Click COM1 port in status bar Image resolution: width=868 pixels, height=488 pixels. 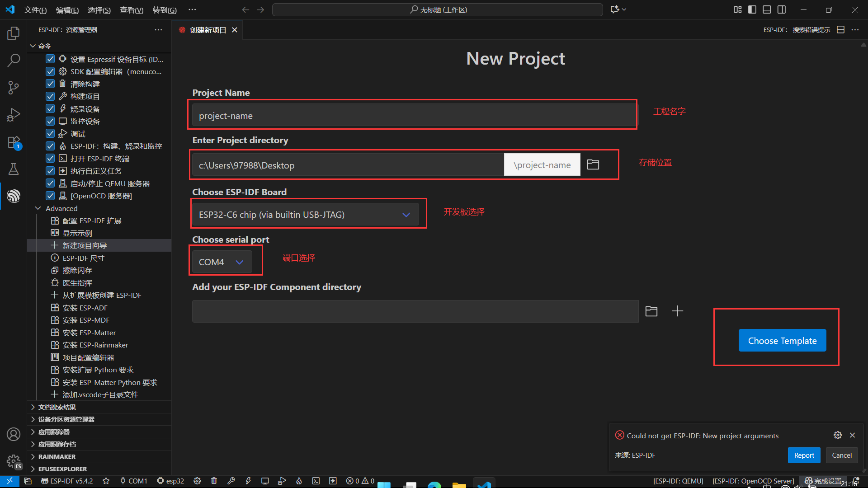click(134, 481)
